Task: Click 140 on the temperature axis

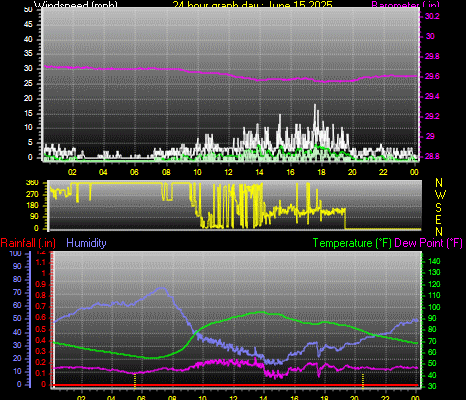Action: (434, 261)
